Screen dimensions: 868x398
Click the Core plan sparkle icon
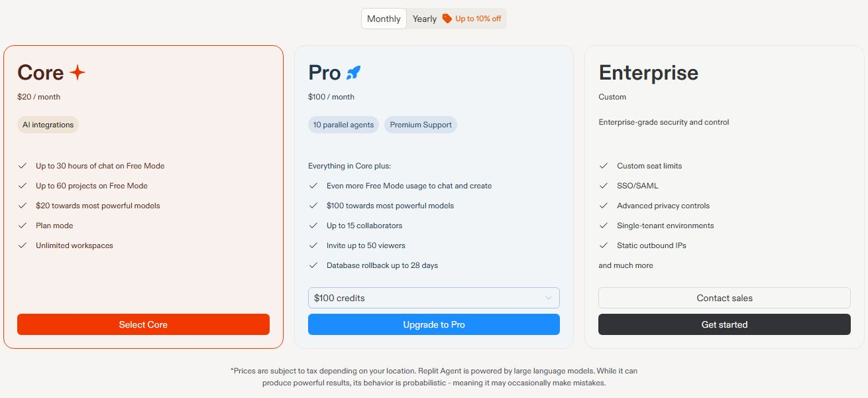(x=78, y=72)
